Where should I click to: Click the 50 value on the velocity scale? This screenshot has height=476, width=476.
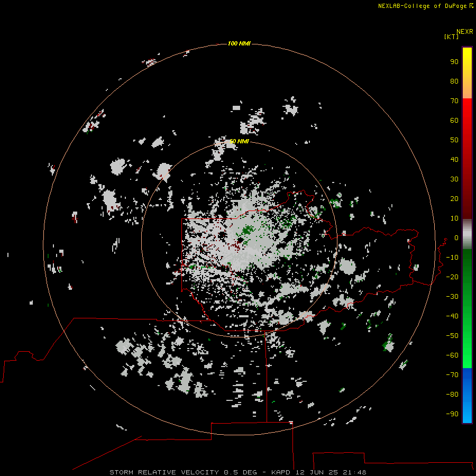click(454, 140)
